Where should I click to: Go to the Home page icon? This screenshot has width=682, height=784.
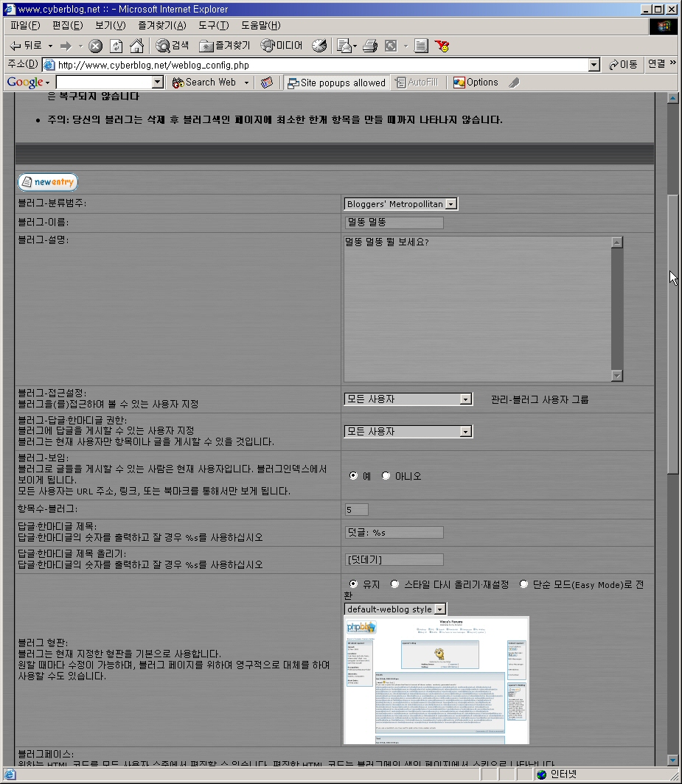pyautogui.click(x=136, y=46)
